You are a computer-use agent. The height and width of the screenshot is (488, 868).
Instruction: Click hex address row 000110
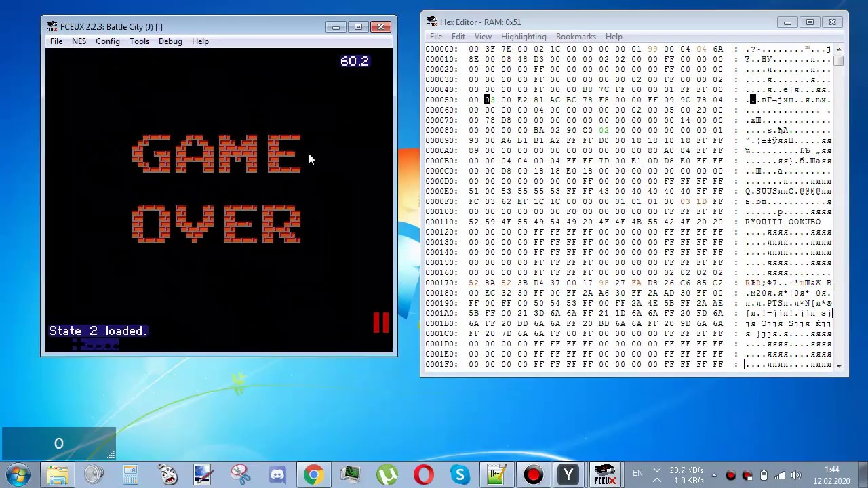[441, 222]
